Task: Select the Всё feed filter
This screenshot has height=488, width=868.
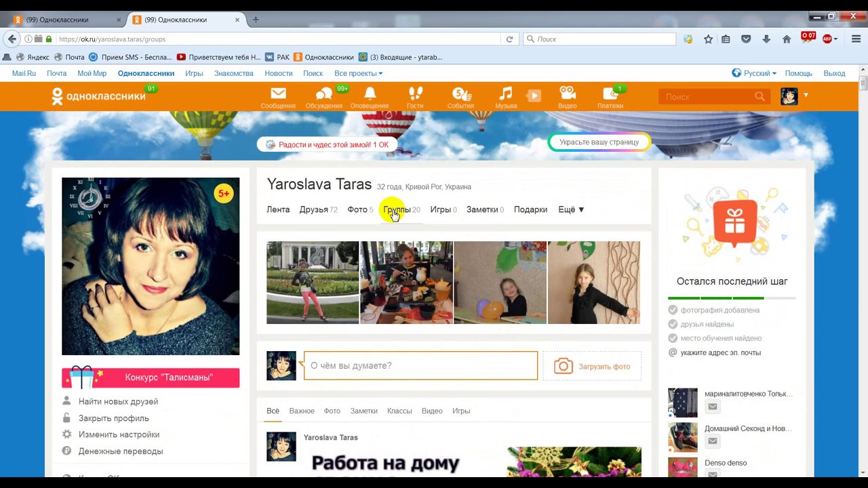Action: (273, 411)
